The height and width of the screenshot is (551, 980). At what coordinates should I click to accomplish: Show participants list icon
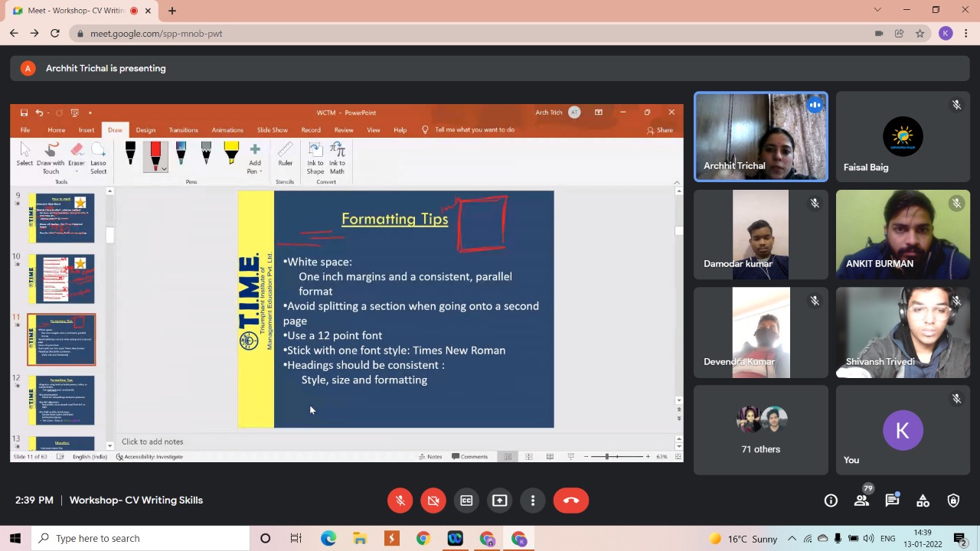pos(861,500)
